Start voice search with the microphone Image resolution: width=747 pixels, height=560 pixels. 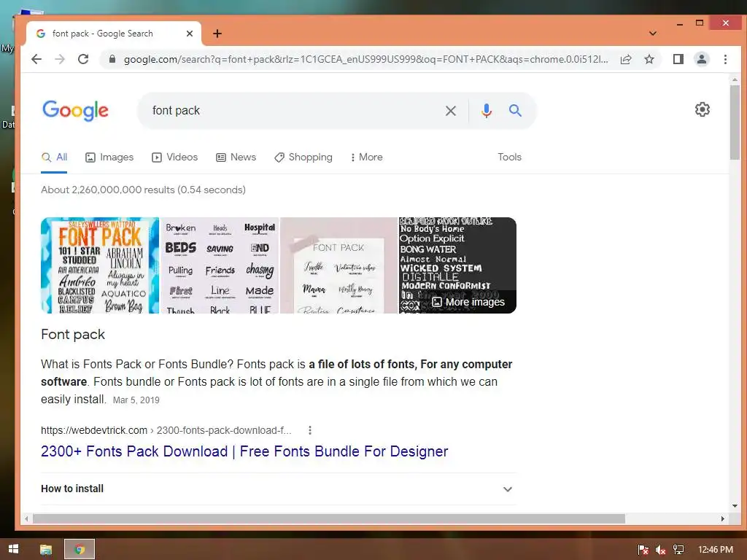tap(487, 111)
